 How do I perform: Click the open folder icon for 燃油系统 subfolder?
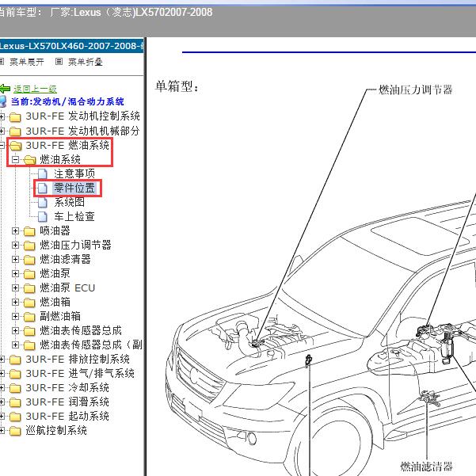[30, 160]
